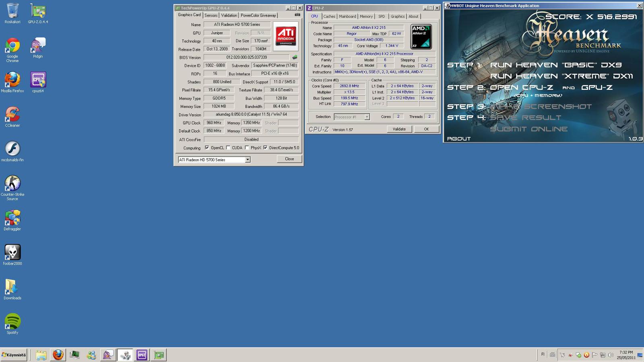Launch Spotify from the desktop
Screen dimensions: 644x362
(12, 324)
